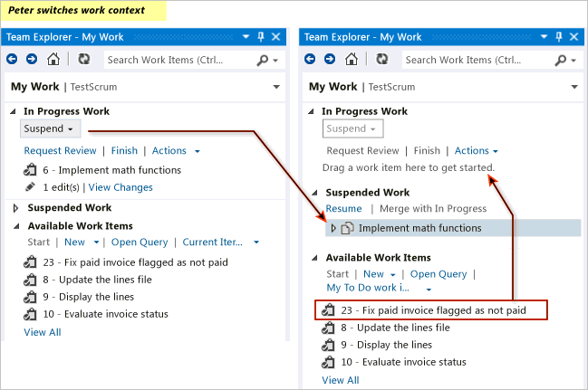Click the work item icon for "6 - Implement math functions"

[x=31, y=170]
